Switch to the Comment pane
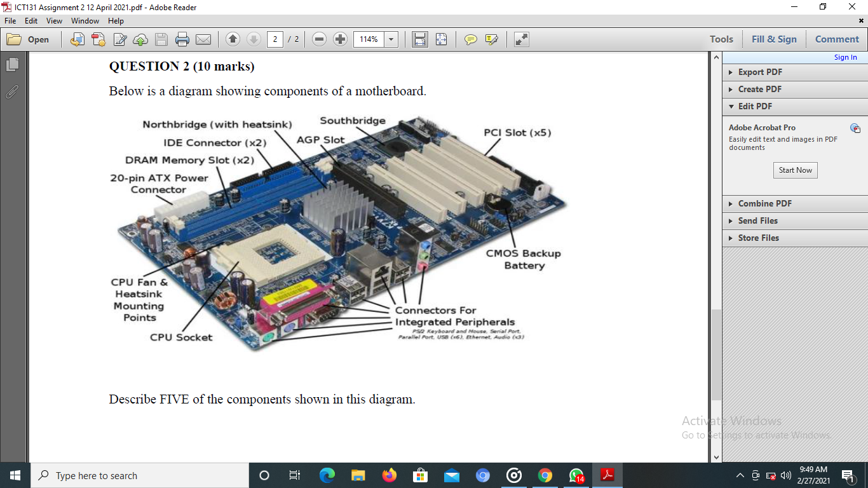 coord(836,39)
